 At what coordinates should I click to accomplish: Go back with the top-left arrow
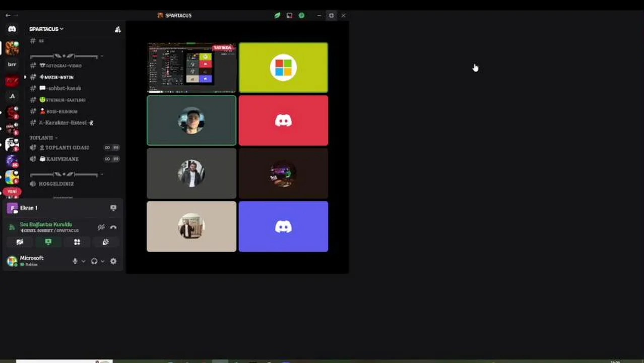pyautogui.click(x=8, y=16)
